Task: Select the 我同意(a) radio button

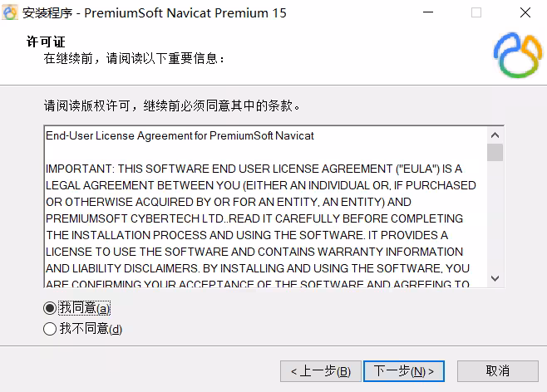Action: (50, 308)
